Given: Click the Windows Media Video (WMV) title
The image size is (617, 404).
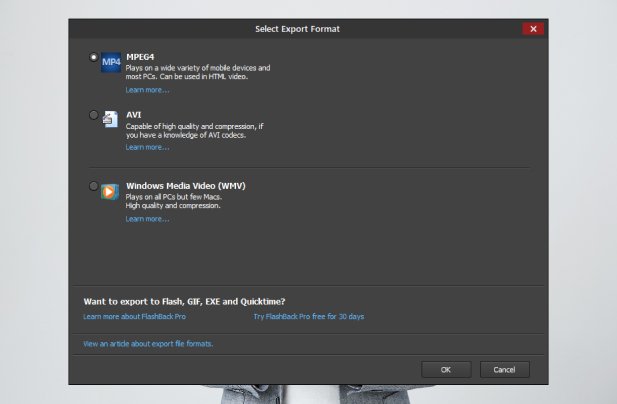Looking at the screenshot, I should (186, 186).
